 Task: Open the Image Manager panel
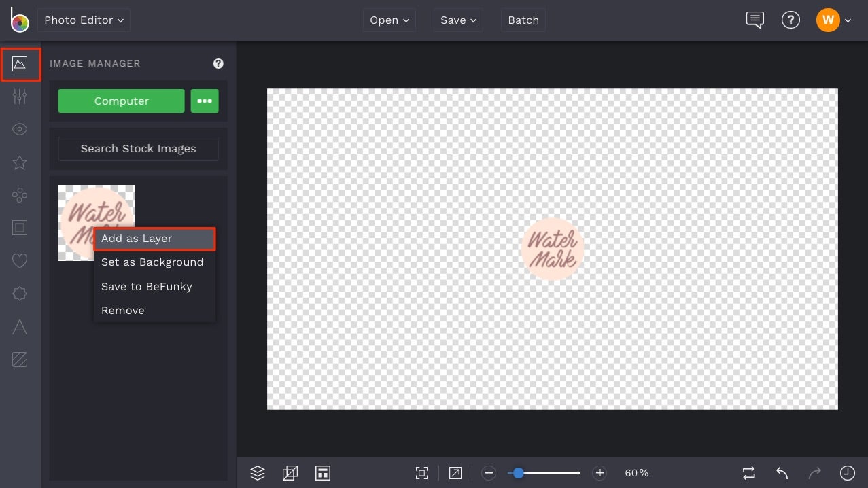click(x=20, y=65)
